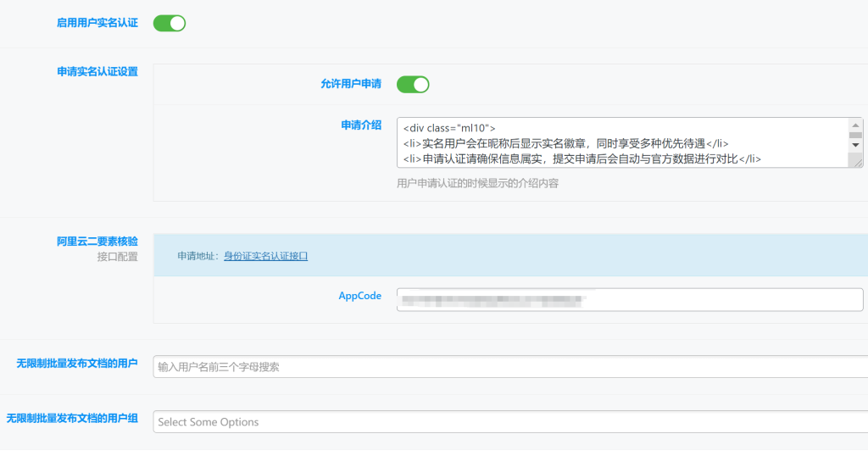Viewport: 868px width, 456px height.
Task: Click into the AppCode input field
Action: [x=629, y=299]
